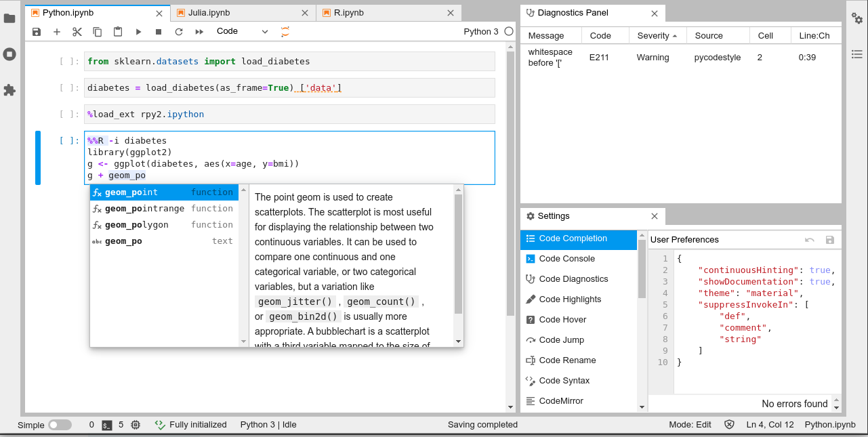Close the Python.ipynb tab

click(x=159, y=13)
